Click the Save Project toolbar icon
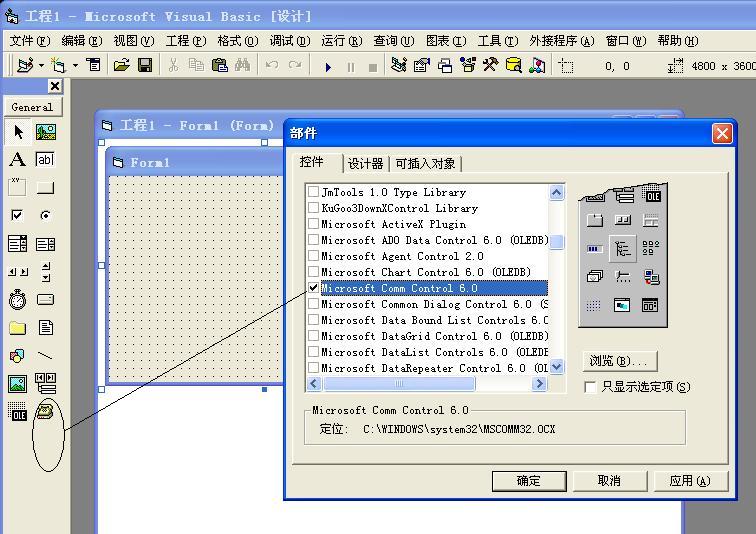The height and width of the screenshot is (534, 756). 145,65
